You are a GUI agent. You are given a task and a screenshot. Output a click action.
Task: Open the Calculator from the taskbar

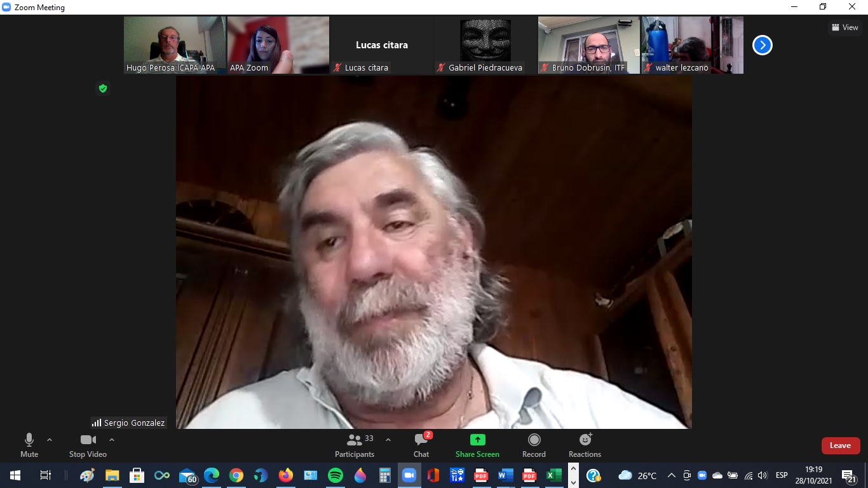click(384, 475)
